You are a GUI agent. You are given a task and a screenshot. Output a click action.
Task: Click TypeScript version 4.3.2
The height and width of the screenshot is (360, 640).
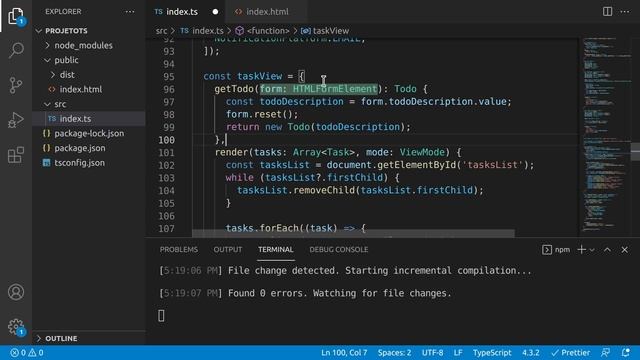tap(531, 353)
